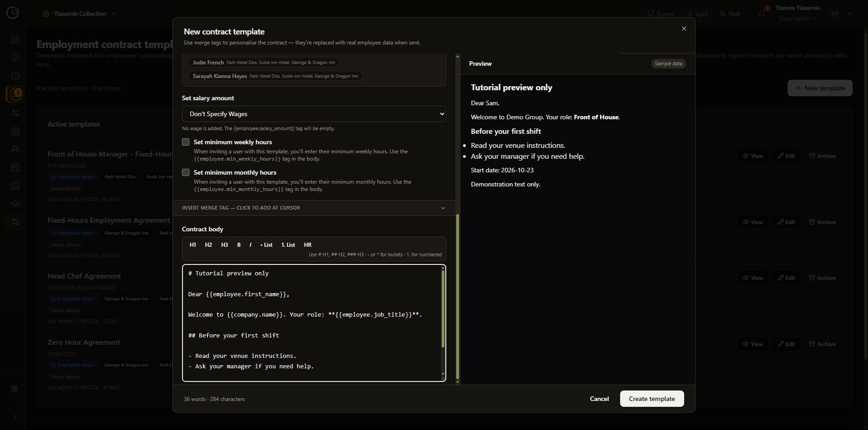Expand the Insert merge tag section
The image size is (868, 430).
click(314, 208)
